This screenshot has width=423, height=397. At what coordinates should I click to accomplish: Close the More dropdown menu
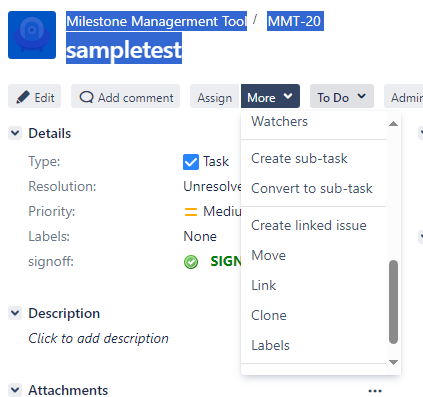click(270, 96)
